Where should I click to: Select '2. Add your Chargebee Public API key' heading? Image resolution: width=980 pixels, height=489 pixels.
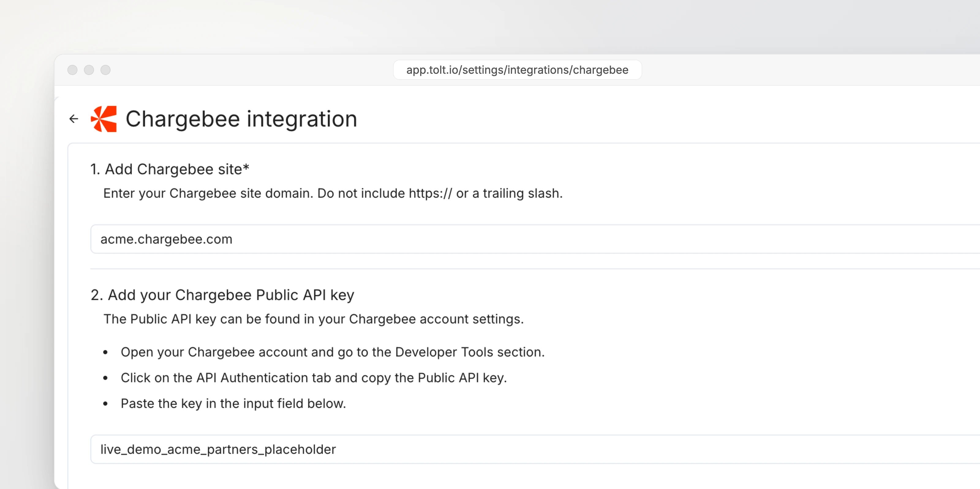point(223,295)
